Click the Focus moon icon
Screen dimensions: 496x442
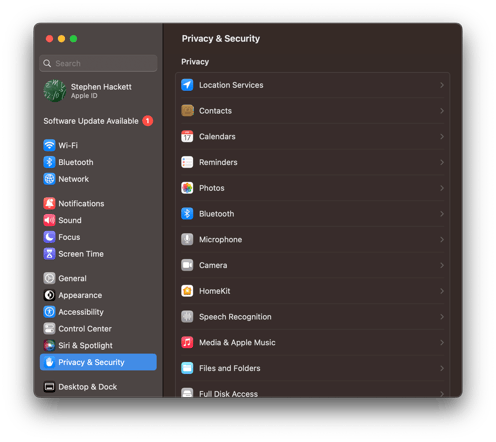point(49,237)
